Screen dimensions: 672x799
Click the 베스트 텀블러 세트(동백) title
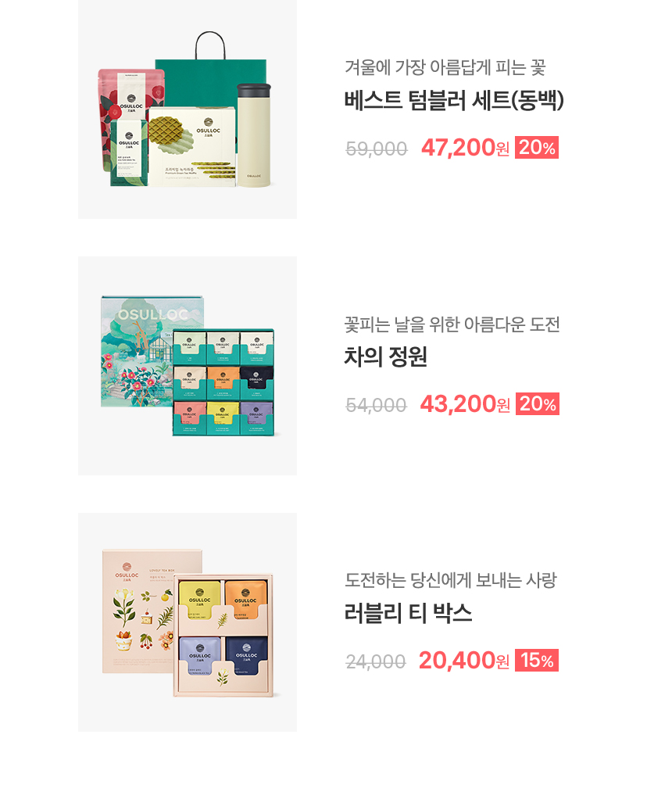point(454,100)
